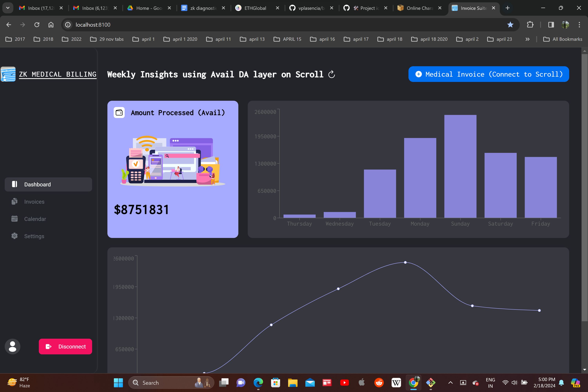588x392 pixels.
Task: Open the tab search dropdown arrow
Action: [8, 8]
